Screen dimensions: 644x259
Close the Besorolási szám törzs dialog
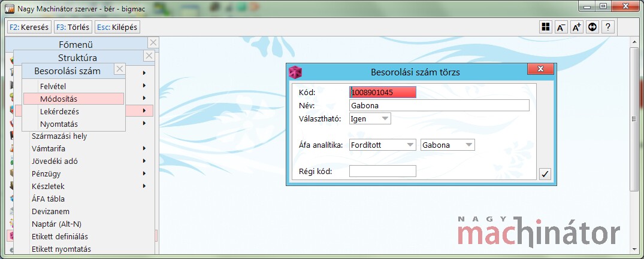coord(540,69)
